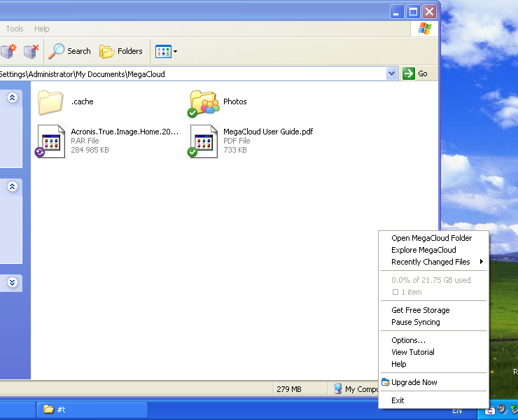518x420 pixels.
Task: Expand the address bar history dropdown
Action: click(391, 73)
